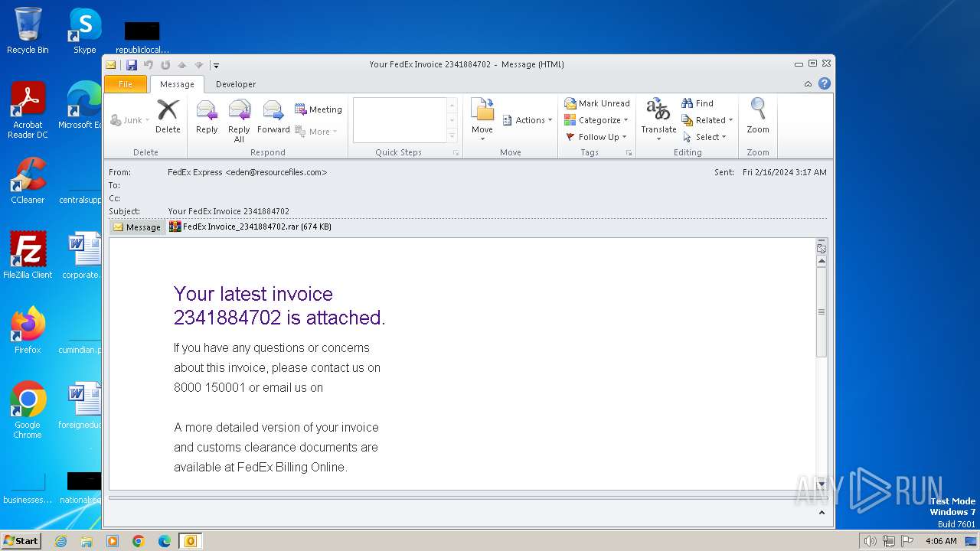
Task: Click the message scrollbar up arrow
Action: pos(822,261)
